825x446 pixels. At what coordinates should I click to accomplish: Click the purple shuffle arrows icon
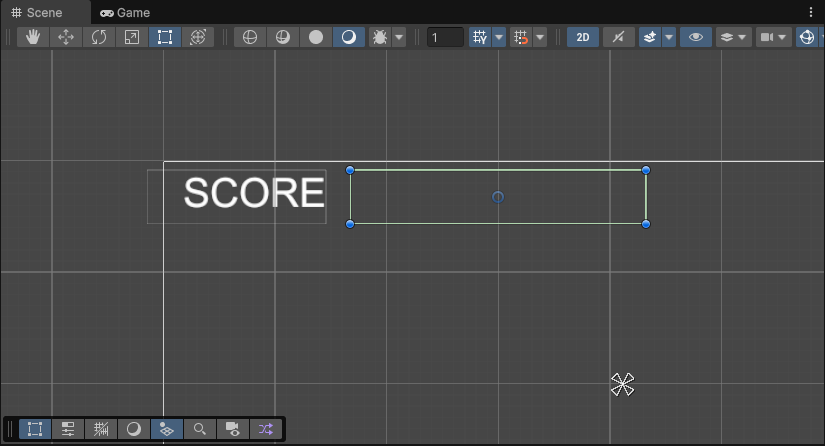pos(266,429)
